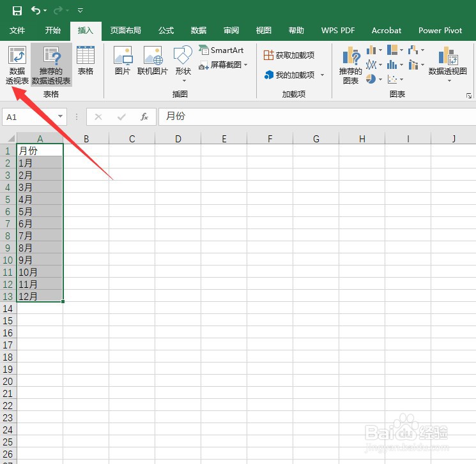Open the Name Box dropdown arrow
Viewport: 476px width, 464px height.
(x=61, y=116)
